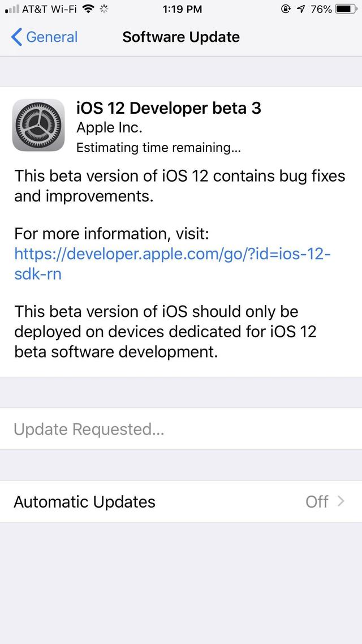Tap the Software Update page title
362x644 pixels.
pyautogui.click(x=181, y=37)
